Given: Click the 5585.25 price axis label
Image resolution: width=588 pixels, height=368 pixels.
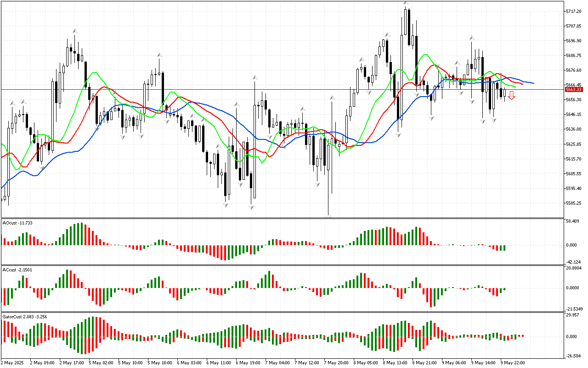Looking at the screenshot, I should point(574,203).
